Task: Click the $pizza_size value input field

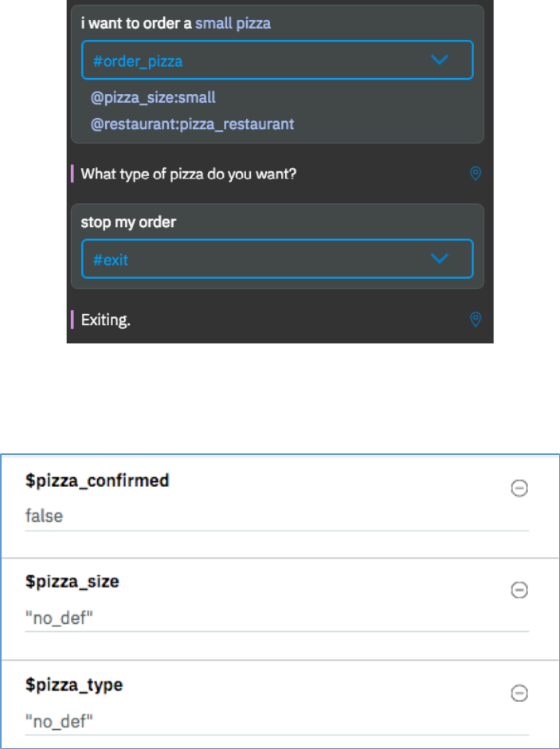Action: 276,619
